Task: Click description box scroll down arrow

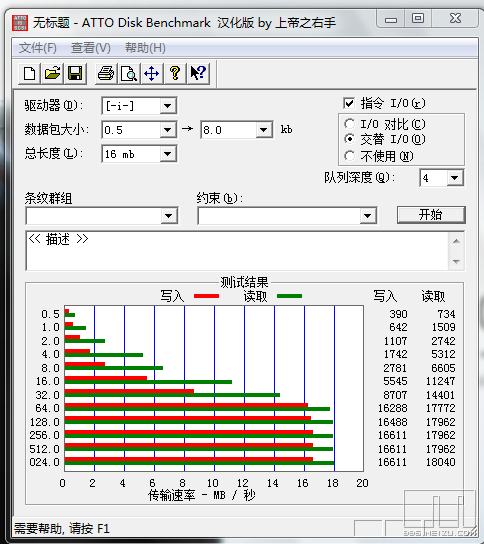Action: coord(456,261)
